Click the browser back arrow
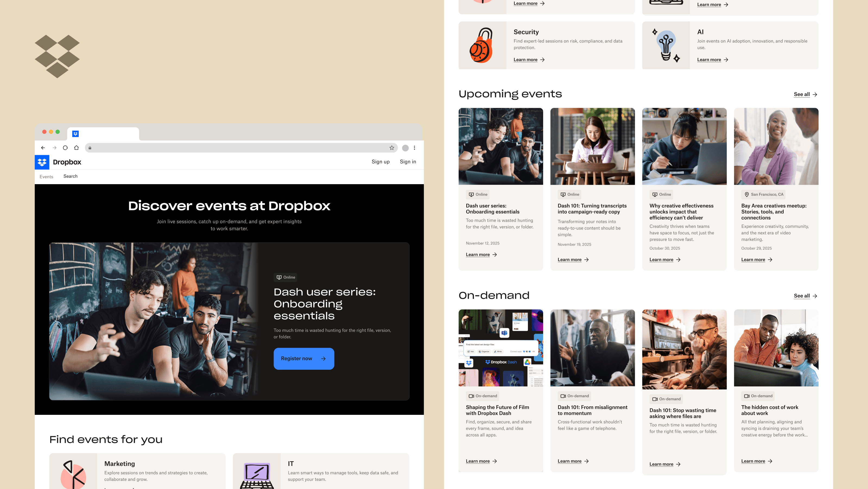The height and width of the screenshot is (489, 868). tap(43, 148)
